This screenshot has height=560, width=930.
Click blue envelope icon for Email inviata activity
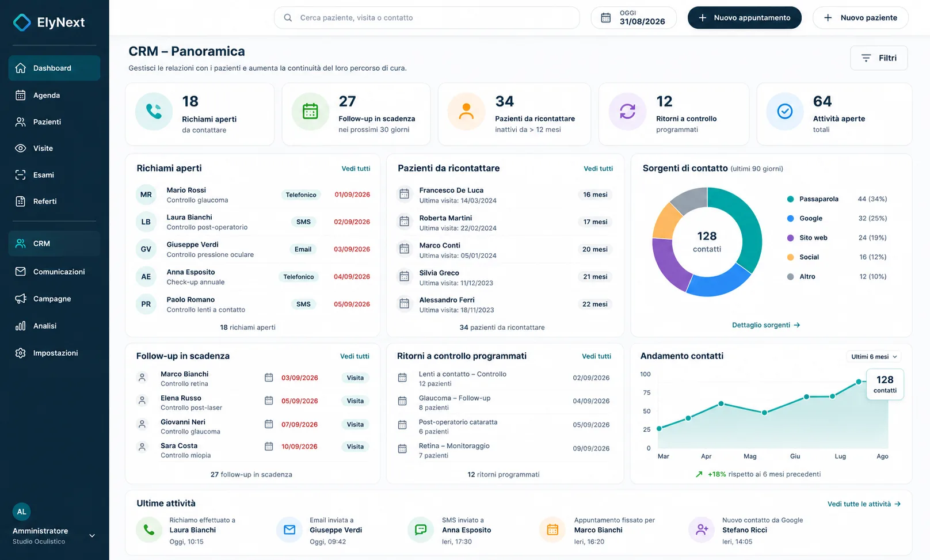289,529
